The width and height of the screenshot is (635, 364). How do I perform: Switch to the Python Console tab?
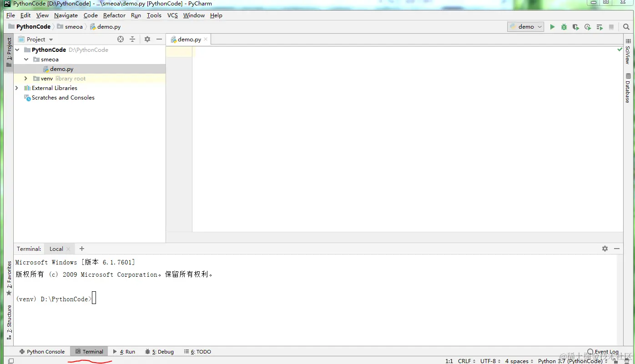(42, 351)
